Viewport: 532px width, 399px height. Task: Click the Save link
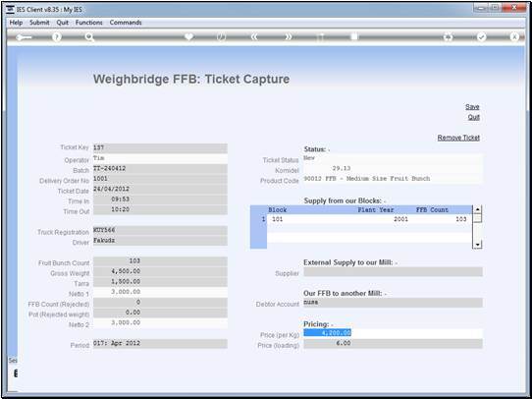[472, 106]
